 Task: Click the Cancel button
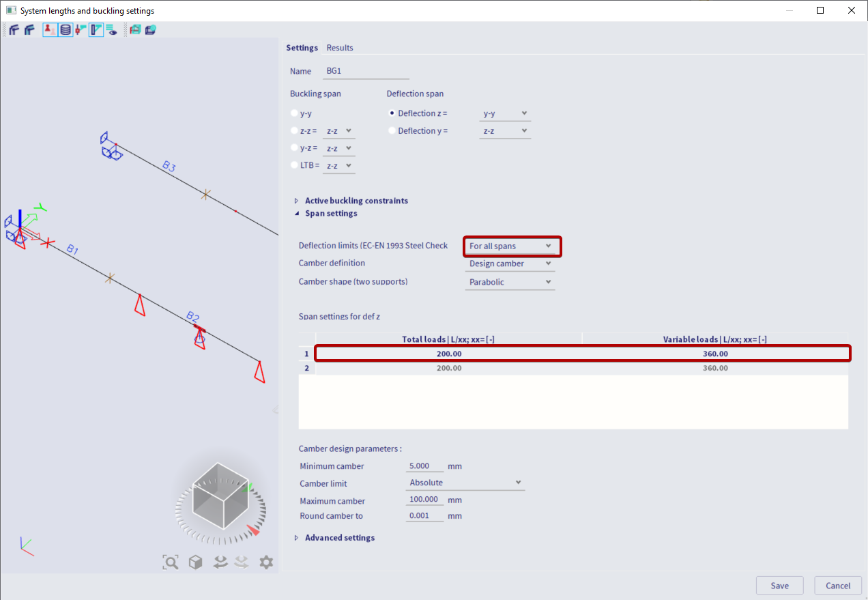pyautogui.click(x=837, y=585)
